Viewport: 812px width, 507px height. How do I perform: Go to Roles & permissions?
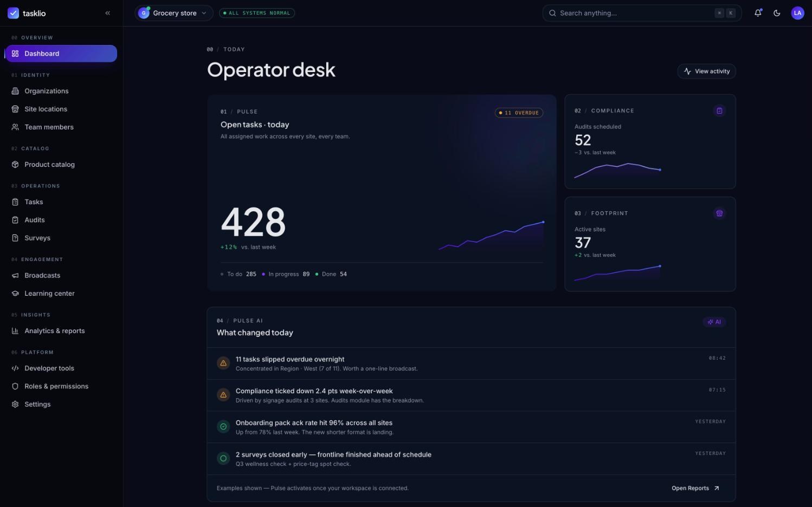click(61, 386)
